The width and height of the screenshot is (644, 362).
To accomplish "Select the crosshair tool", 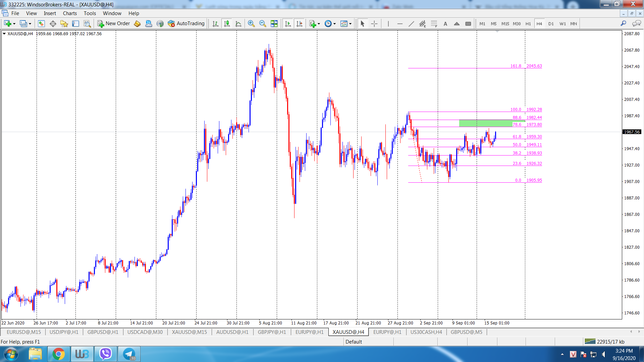I will (x=374, y=23).
